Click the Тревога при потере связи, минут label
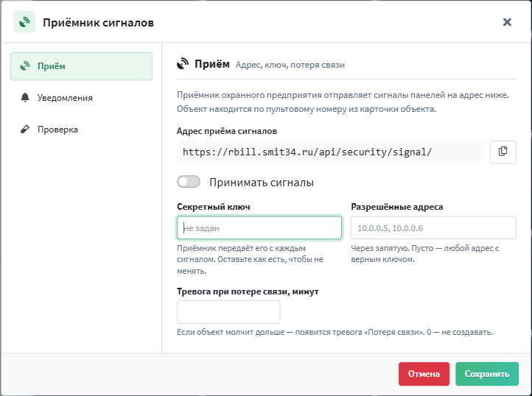The width and height of the screenshot is (532, 396). coord(248,291)
